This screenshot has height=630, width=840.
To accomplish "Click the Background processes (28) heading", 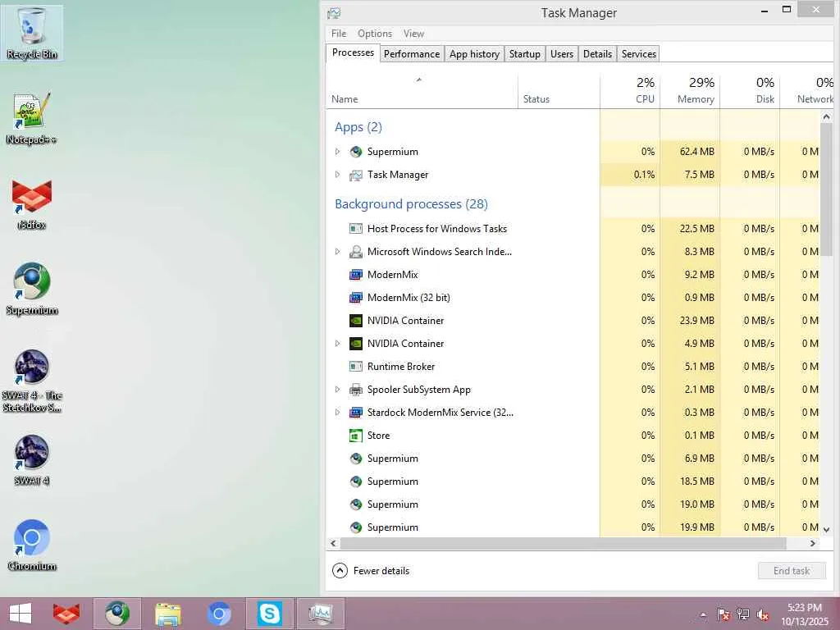I will pos(411,204).
